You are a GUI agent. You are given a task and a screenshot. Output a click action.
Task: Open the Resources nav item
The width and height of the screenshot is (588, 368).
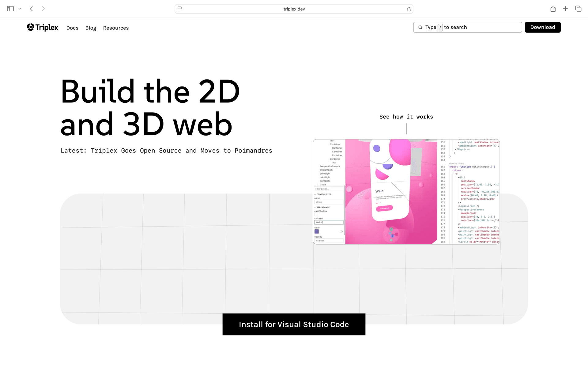coord(116,28)
